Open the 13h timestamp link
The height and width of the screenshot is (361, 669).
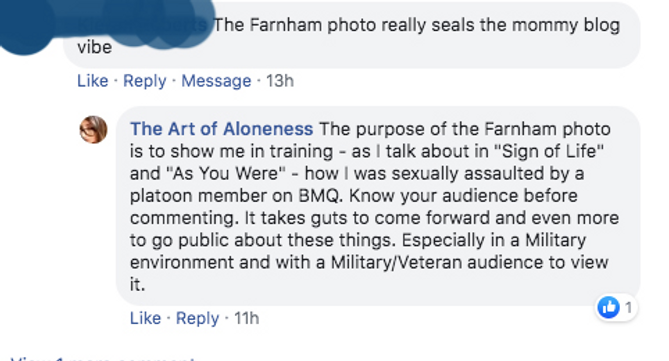280,81
